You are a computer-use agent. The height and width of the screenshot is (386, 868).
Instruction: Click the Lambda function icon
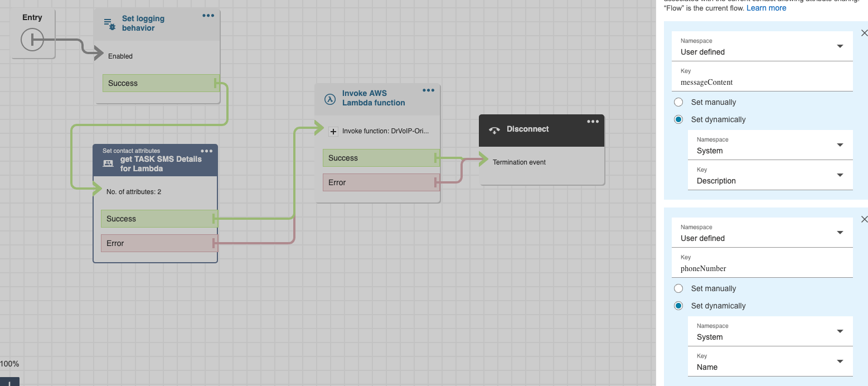[x=330, y=99]
